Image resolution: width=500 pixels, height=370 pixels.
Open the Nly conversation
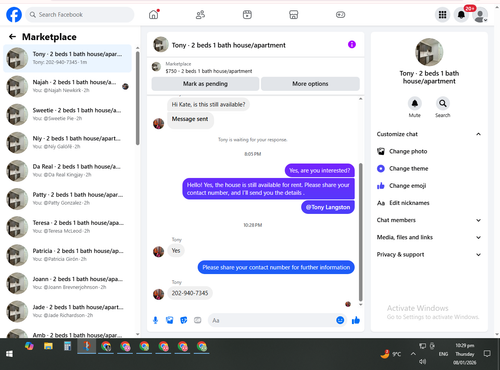(x=67, y=142)
